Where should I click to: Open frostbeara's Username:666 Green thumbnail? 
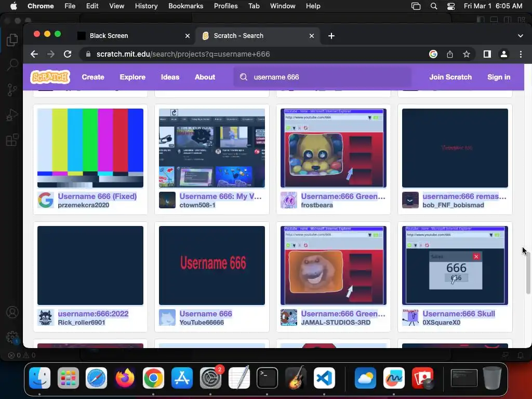(334, 148)
